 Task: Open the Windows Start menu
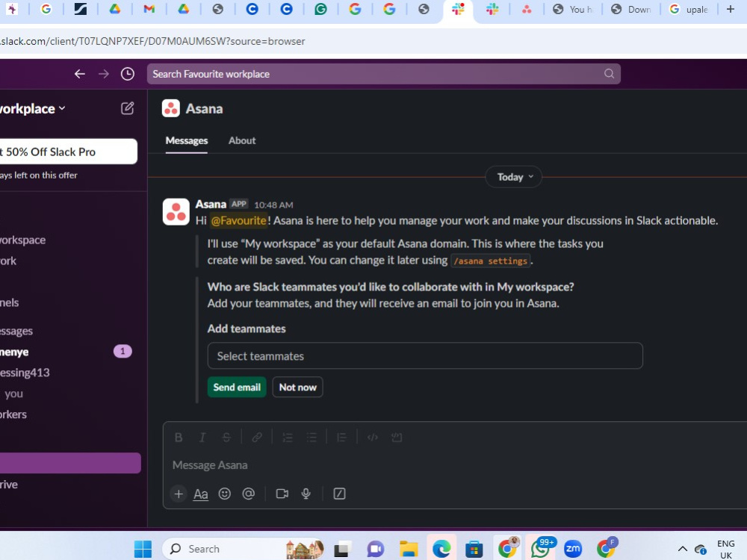pos(143,549)
